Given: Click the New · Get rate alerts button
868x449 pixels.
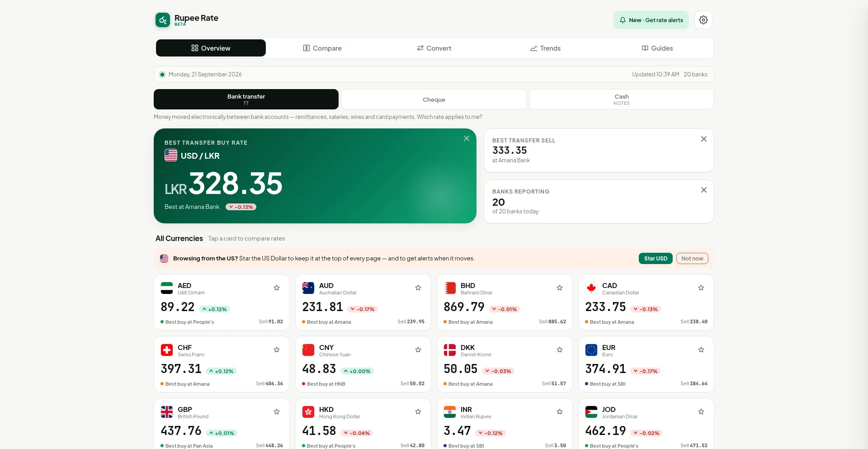Looking at the screenshot, I should coord(651,20).
